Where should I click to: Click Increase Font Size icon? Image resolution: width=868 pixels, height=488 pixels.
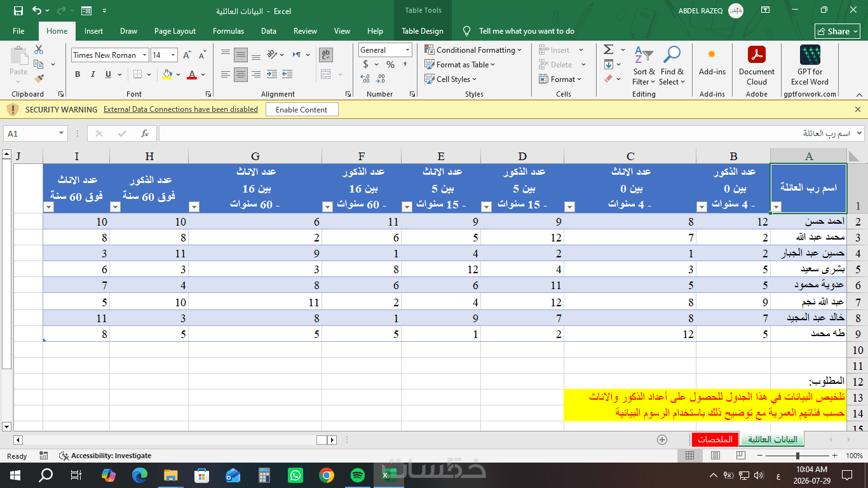point(187,55)
